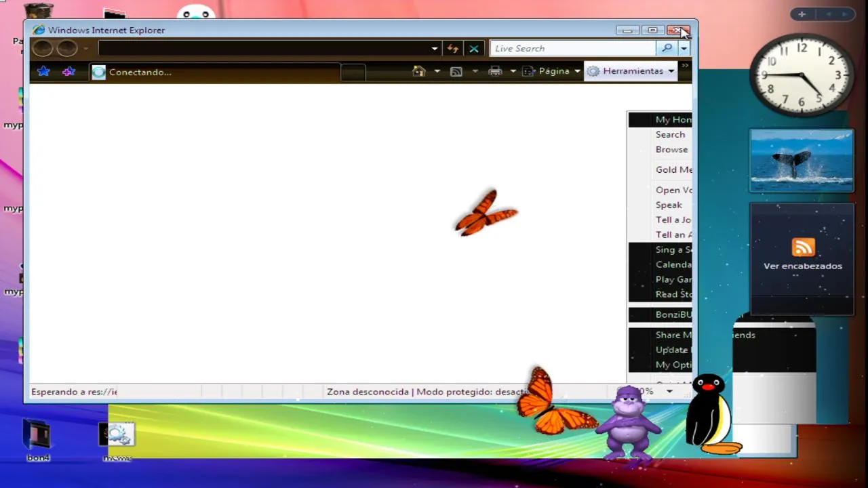Stop loading with the X button
Screen dimensions: 868x488
474,49
